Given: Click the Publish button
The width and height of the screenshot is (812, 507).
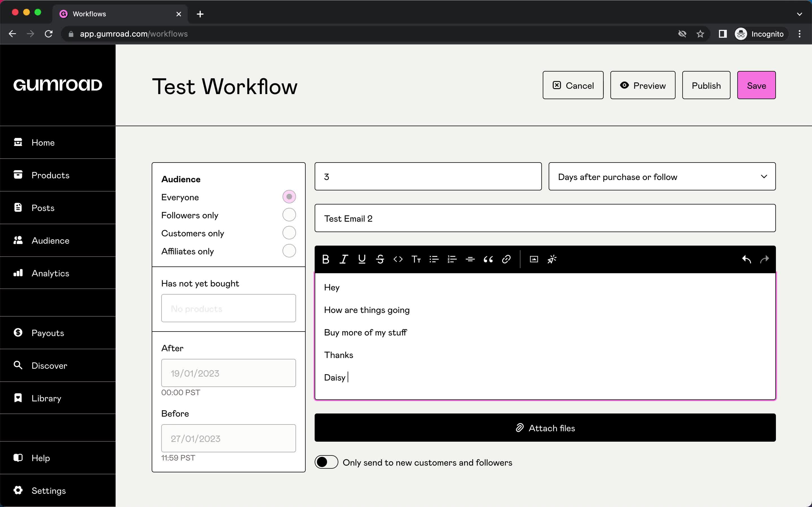Looking at the screenshot, I should pyautogui.click(x=706, y=85).
